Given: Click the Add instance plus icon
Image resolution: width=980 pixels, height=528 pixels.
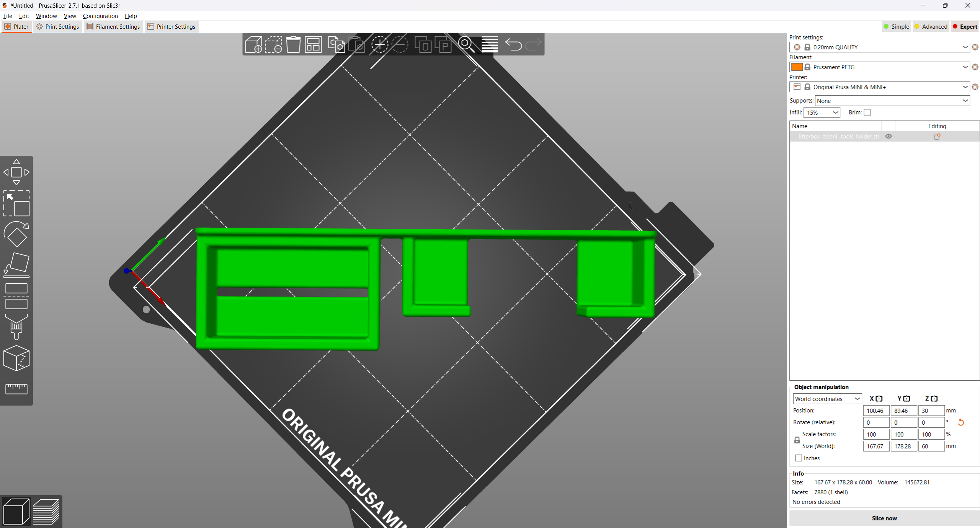Looking at the screenshot, I should [x=379, y=45].
